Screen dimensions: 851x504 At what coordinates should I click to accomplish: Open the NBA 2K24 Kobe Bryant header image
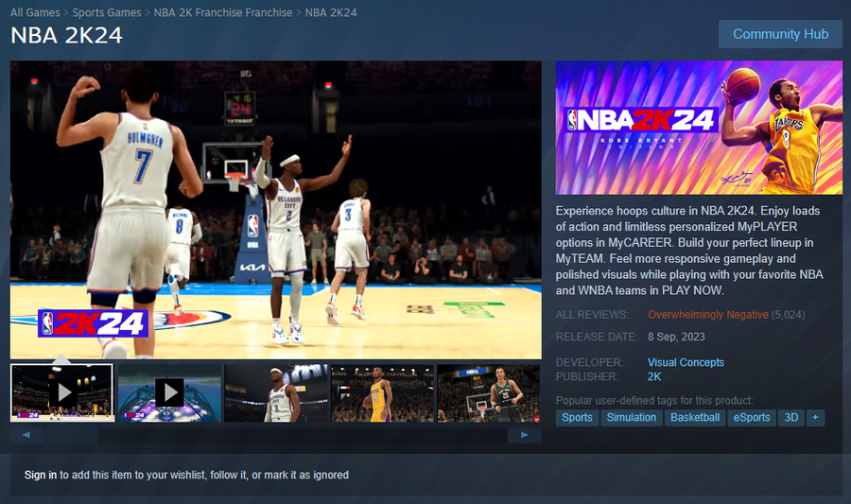pyautogui.click(x=699, y=128)
